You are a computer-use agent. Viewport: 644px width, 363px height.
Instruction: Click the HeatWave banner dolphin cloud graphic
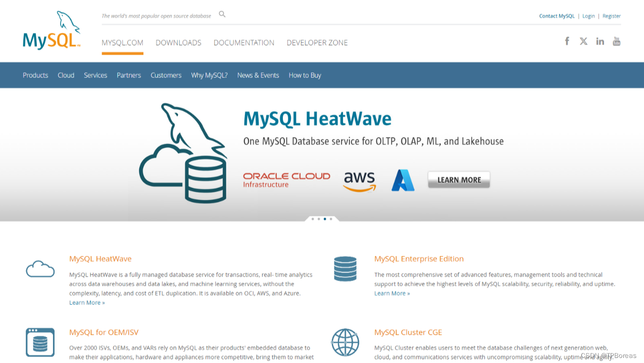tap(183, 153)
